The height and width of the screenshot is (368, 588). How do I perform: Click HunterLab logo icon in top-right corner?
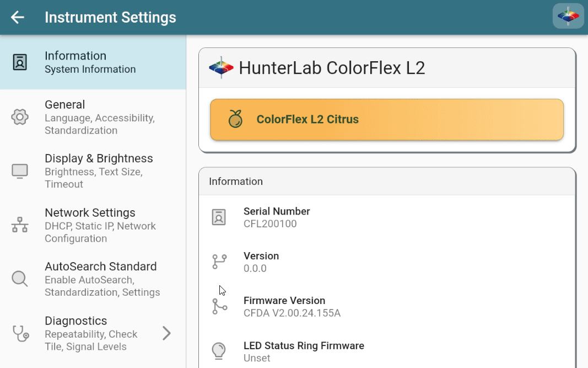pyautogui.click(x=568, y=16)
